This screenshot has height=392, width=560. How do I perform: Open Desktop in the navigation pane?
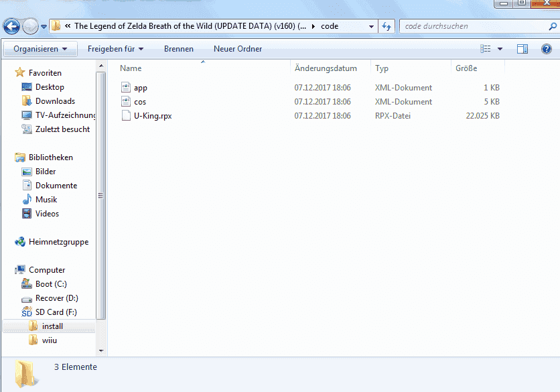coord(50,87)
